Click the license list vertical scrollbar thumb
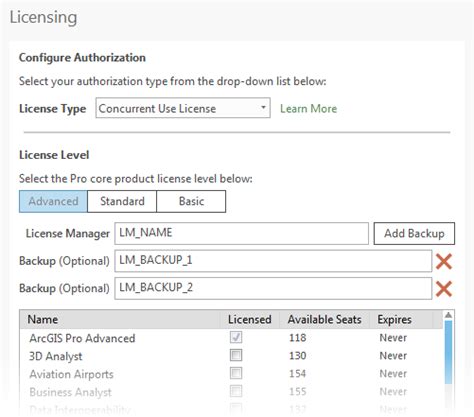The width and height of the screenshot is (474, 417). coord(449,353)
